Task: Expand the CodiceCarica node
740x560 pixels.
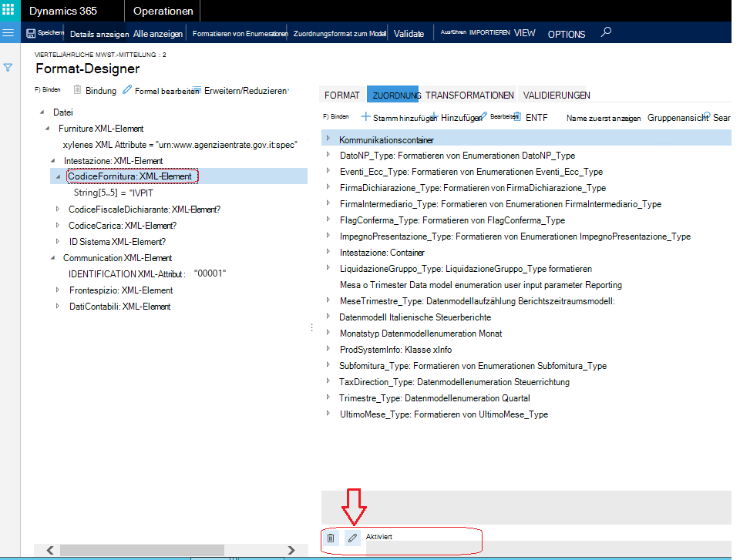Action: [58, 225]
